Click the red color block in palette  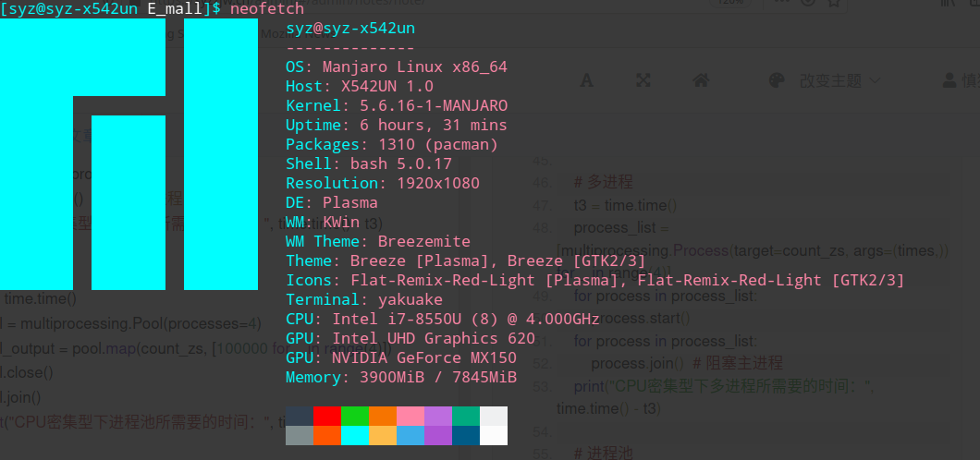pyautogui.click(x=327, y=416)
